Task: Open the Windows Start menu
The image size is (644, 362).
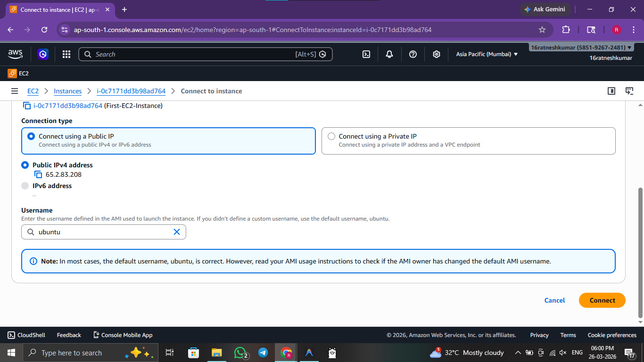Action: [x=11, y=353]
